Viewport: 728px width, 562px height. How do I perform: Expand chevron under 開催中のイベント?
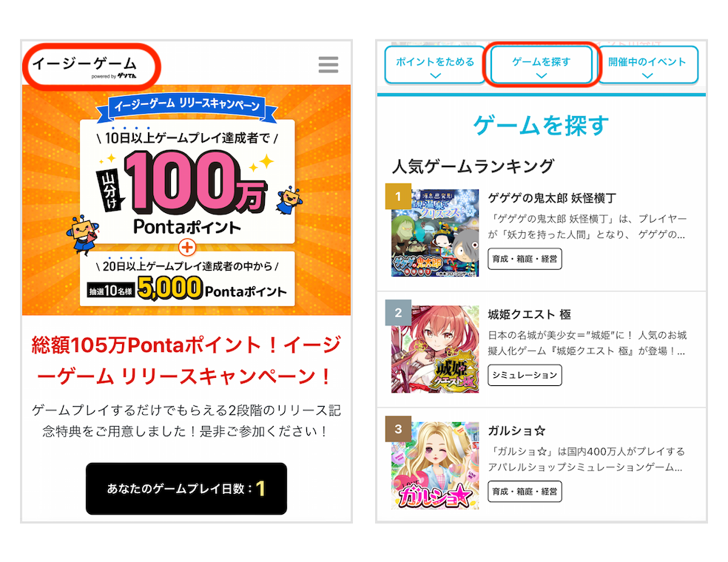[x=647, y=75]
